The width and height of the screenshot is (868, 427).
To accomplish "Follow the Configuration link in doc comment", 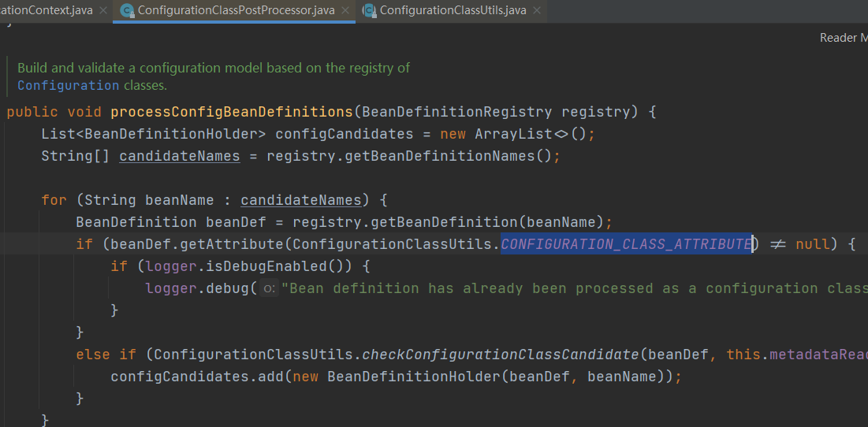I will click(x=68, y=86).
